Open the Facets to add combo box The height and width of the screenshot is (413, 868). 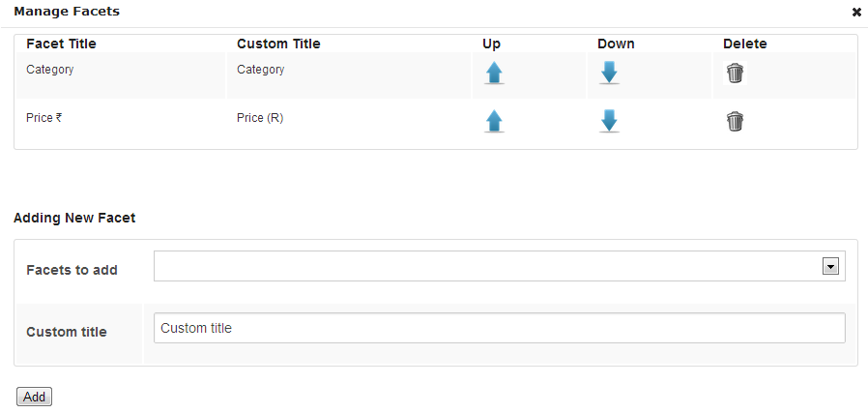coord(500,266)
